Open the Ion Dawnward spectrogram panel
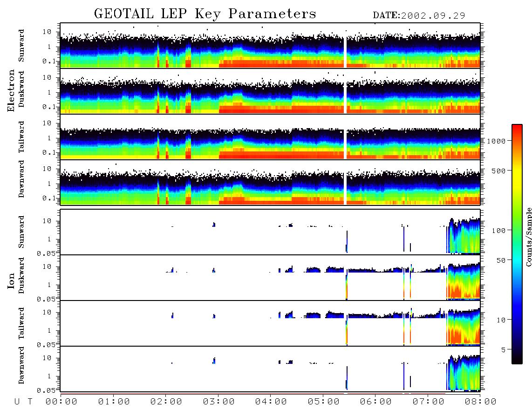Viewport: 532px width, 410px height. pos(270,369)
